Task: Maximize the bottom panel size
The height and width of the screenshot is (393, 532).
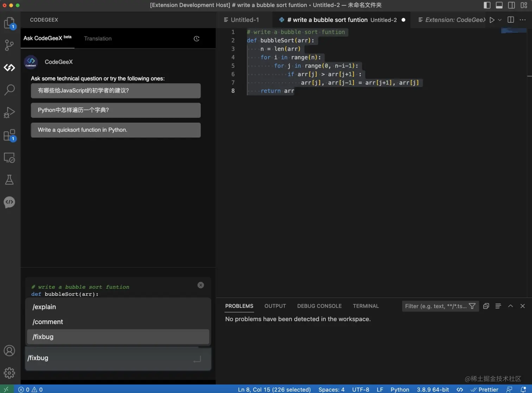Action: [x=511, y=306]
